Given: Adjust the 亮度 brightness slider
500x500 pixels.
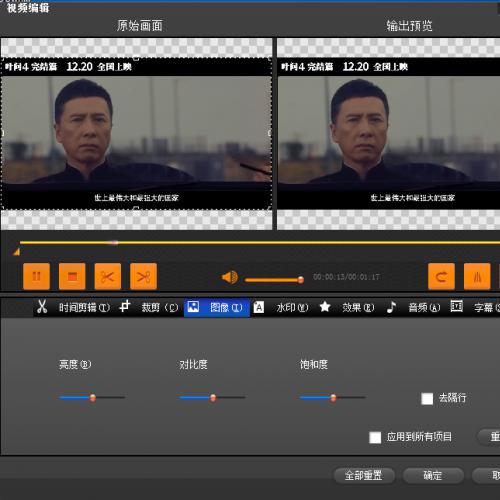Looking at the screenshot, I should (x=92, y=397).
